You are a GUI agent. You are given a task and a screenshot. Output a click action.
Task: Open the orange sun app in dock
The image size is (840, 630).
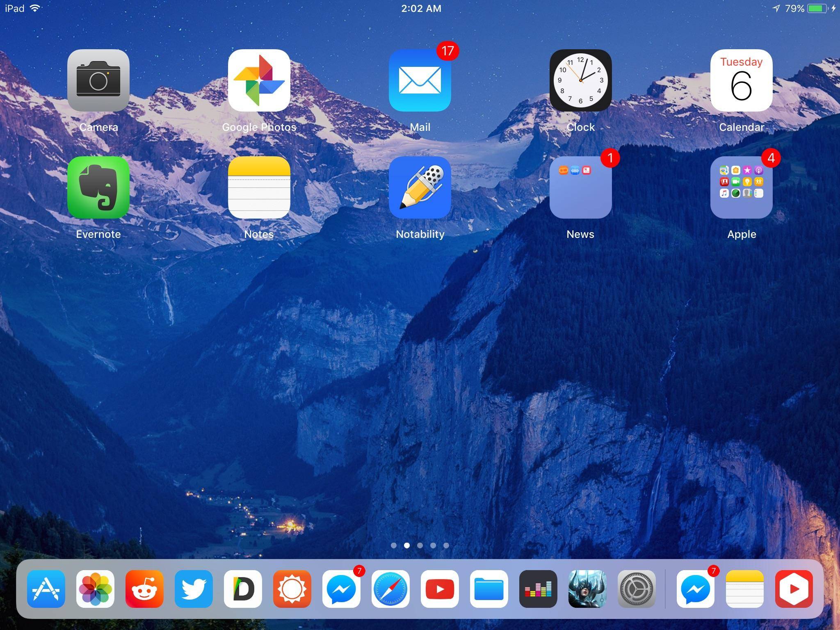point(292,589)
